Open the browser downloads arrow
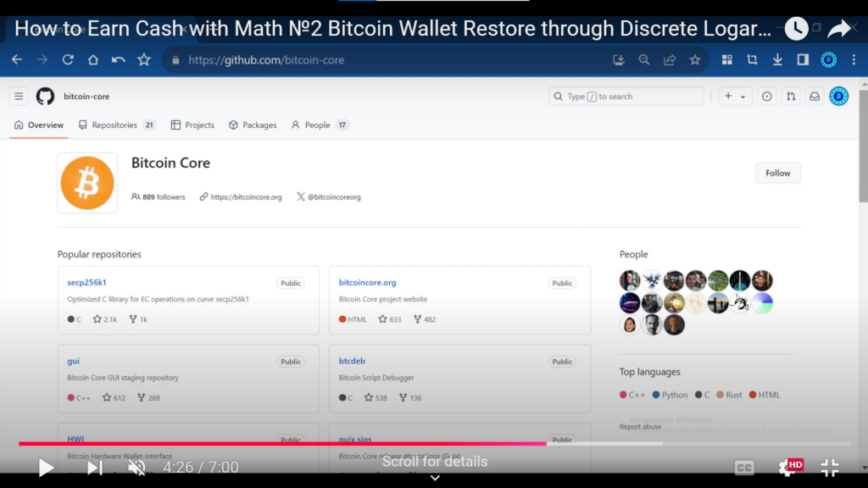The height and width of the screenshot is (488, 868). [777, 60]
